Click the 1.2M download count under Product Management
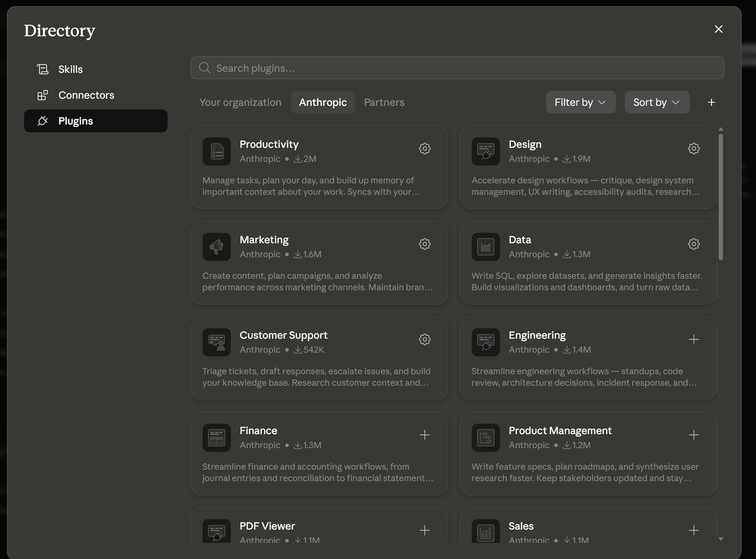 [577, 445]
